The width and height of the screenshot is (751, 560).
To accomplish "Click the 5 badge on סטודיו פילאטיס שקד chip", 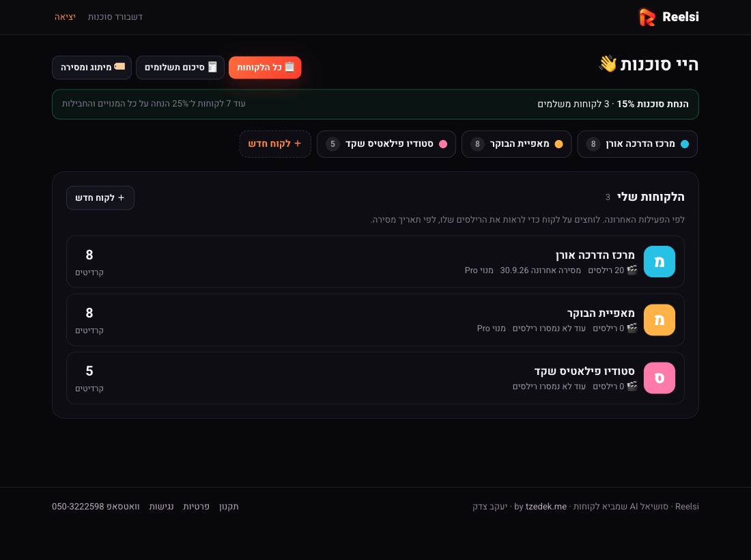I will click(332, 144).
